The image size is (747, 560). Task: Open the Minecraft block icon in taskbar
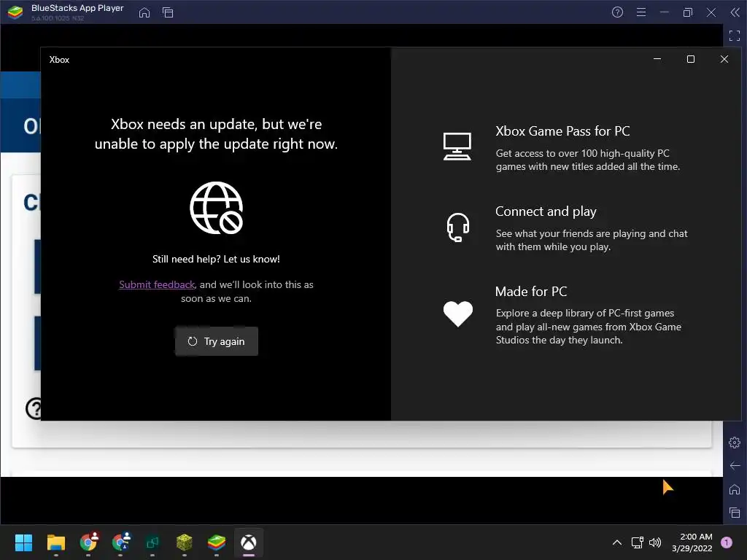tap(185, 542)
